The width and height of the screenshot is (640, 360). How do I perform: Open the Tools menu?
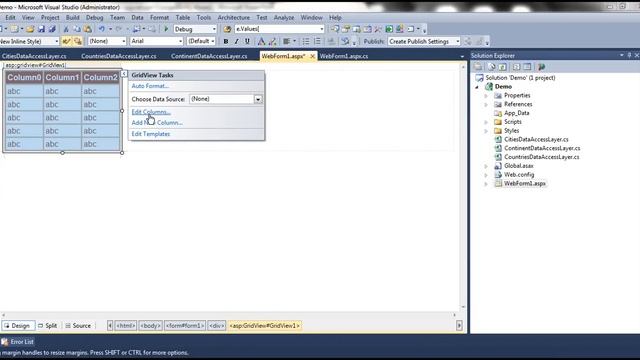(x=204, y=18)
